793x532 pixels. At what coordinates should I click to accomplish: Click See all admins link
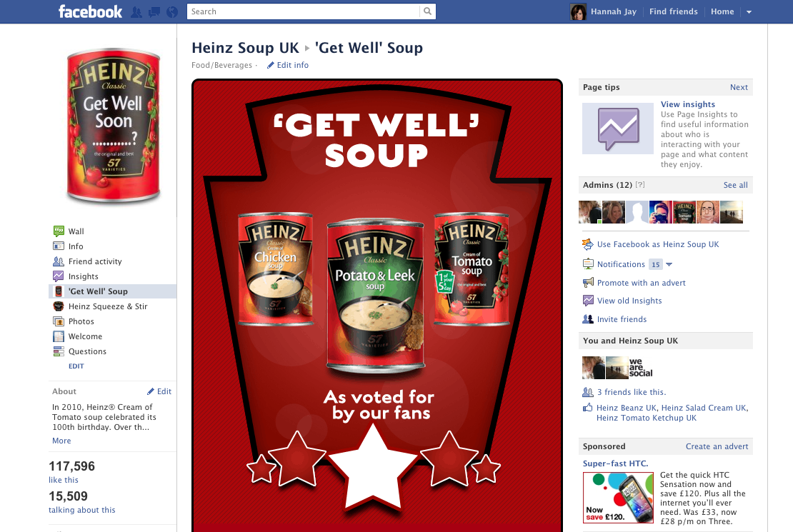pos(735,185)
